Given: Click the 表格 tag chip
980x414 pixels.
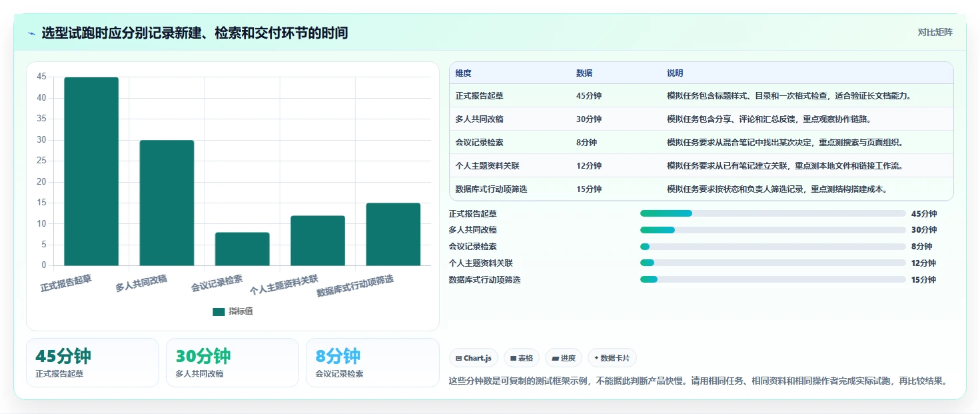Looking at the screenshot, I should click(x=522, y=358).
